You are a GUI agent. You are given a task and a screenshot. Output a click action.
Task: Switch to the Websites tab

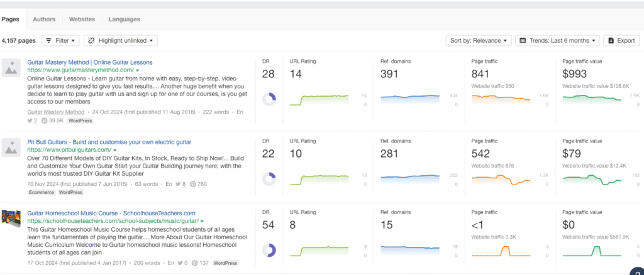(82, 19)
